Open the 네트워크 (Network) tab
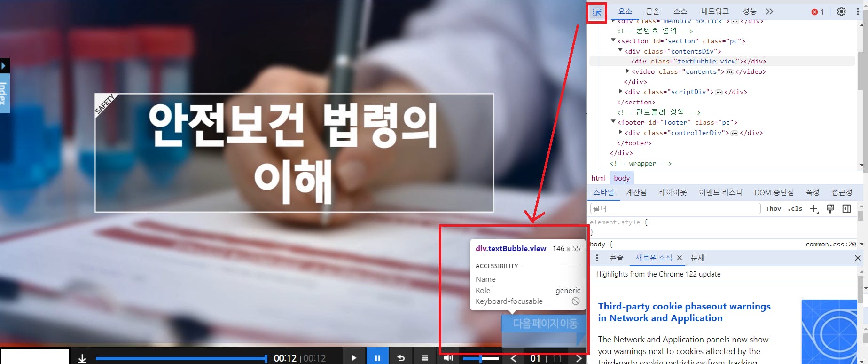The width and height of the screenshot is (868, 364). click(x=715, y=11)
